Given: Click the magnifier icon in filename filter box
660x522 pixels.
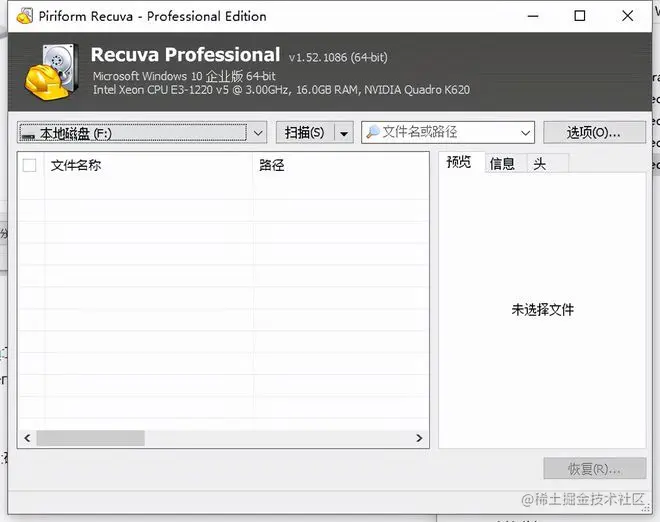Looking at the screenshot, I should 373,132.
